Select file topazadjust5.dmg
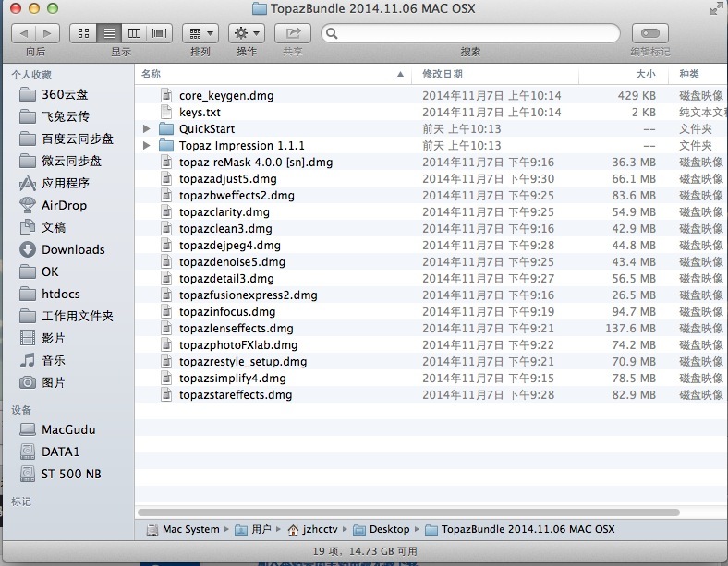The height and width of the screenshot is (566, 728). [431, 179]
